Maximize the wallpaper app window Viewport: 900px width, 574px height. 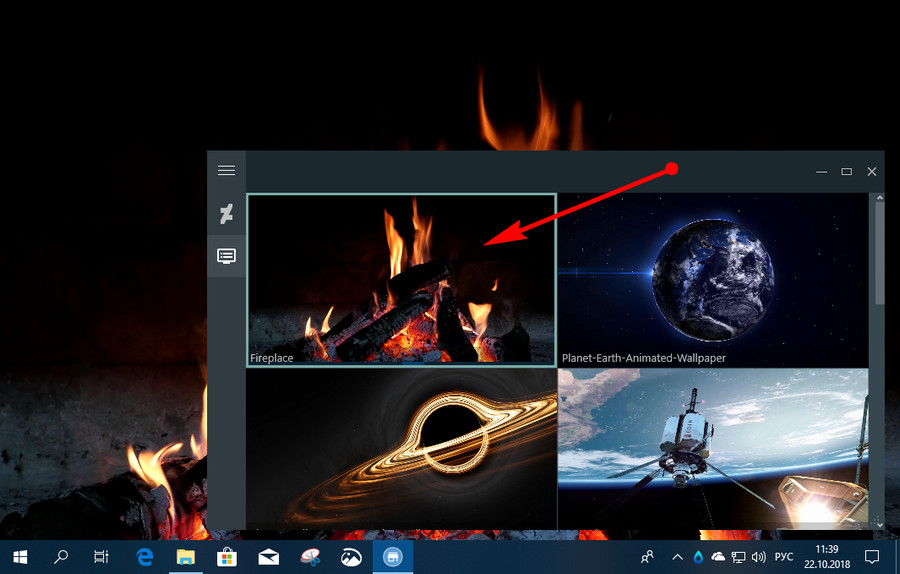pos(846,172)
